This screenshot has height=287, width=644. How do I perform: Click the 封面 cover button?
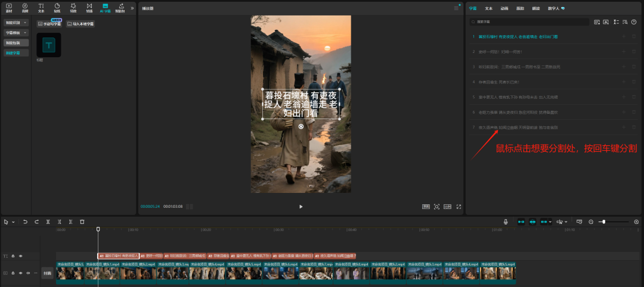coord(47,273)
